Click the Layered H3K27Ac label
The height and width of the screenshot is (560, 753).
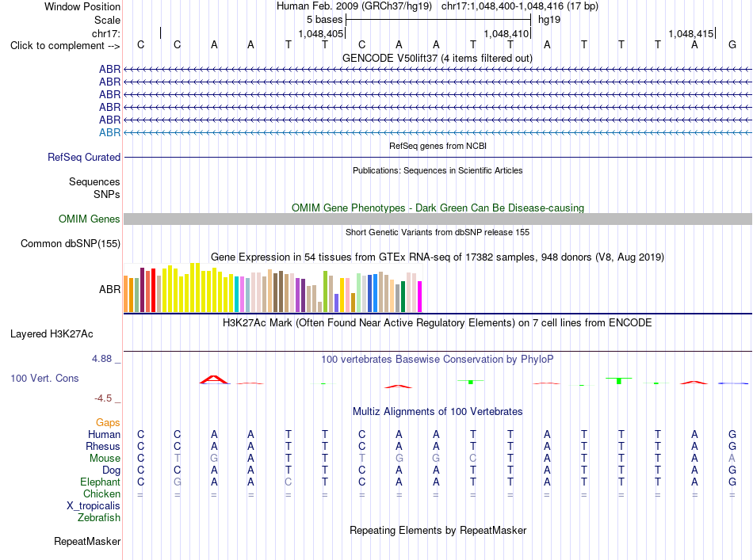(x=52, y=334)
